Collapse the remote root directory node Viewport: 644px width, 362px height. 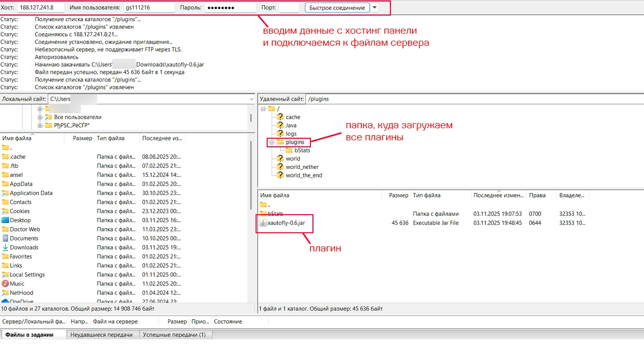pyautogui.click(x=263, y=109)
